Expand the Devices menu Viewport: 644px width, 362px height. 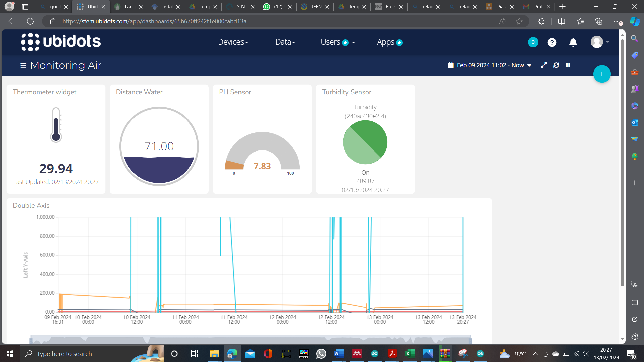pyautogui.click(x=233, y=42)
